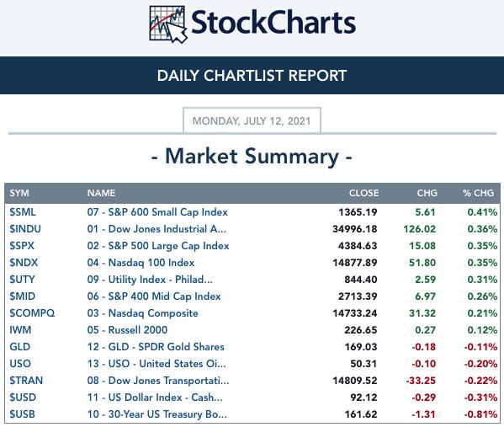Sort by the SYM column header

19,193
